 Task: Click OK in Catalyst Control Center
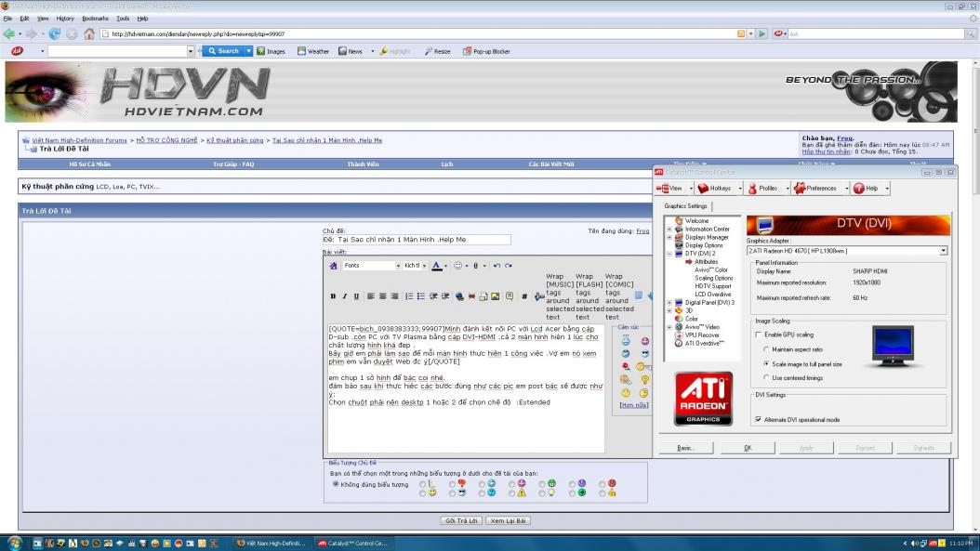pyautogui.click(x=748, y=448)
